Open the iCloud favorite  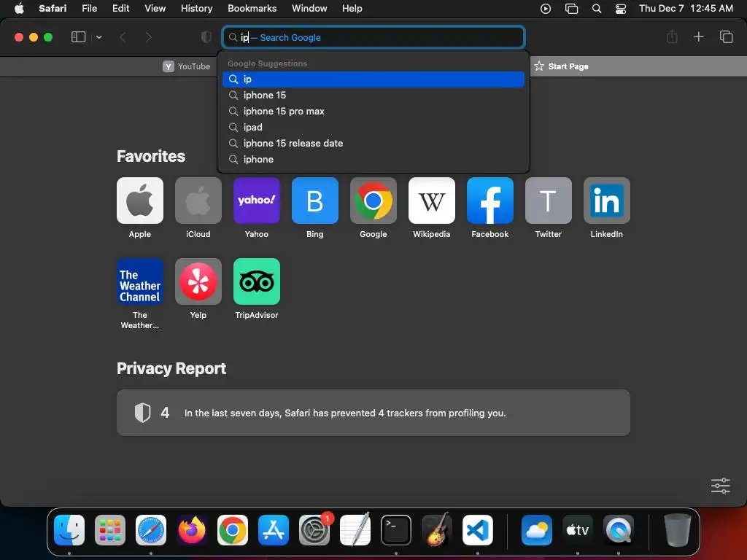pyautogui.click(x=198, y=201)
